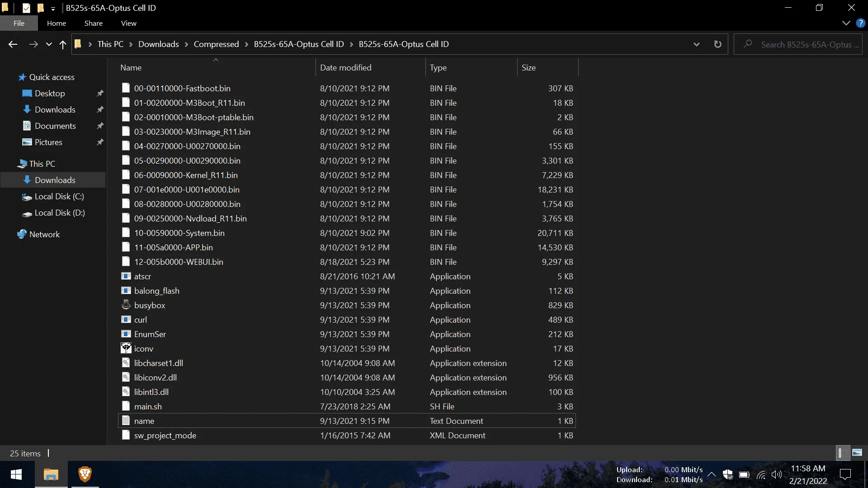Open the Windows Start menu

(x=17, y=474)
